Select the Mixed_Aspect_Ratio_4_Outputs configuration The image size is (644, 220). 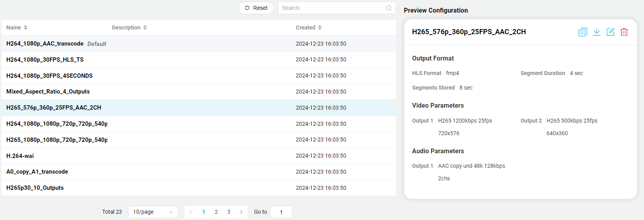(x=48, y=92)
